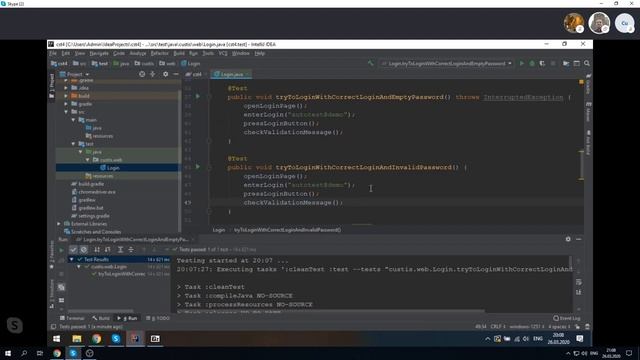
Task: Collapse the src folder
Action: (66, 112)
